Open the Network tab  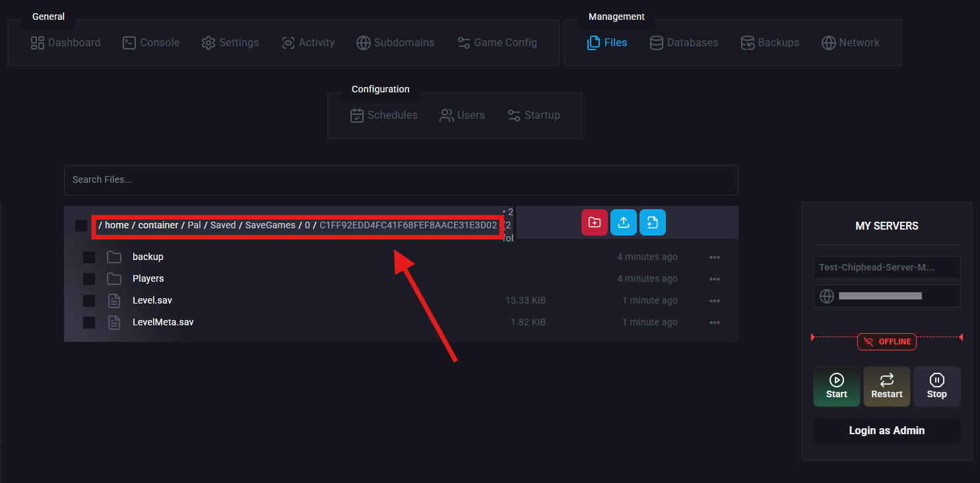pyautogui.click(x=851, y=43)
